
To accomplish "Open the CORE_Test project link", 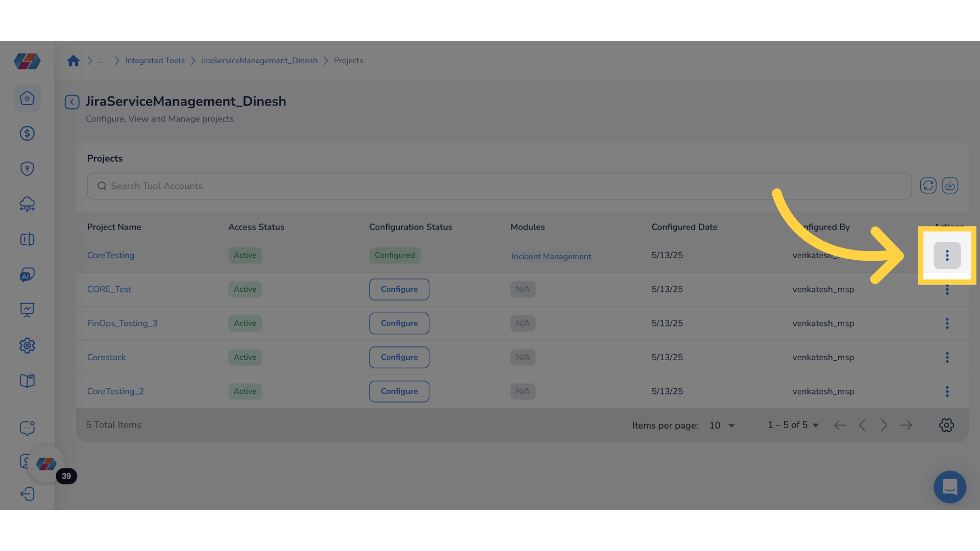I will pos(109,289).
